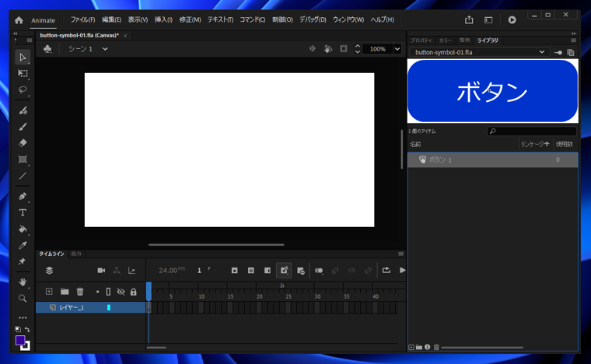Image resolution: width=591 pixels, height=364 pixels.
Task: Select the Pen tool
Action: tap(23, 196)
